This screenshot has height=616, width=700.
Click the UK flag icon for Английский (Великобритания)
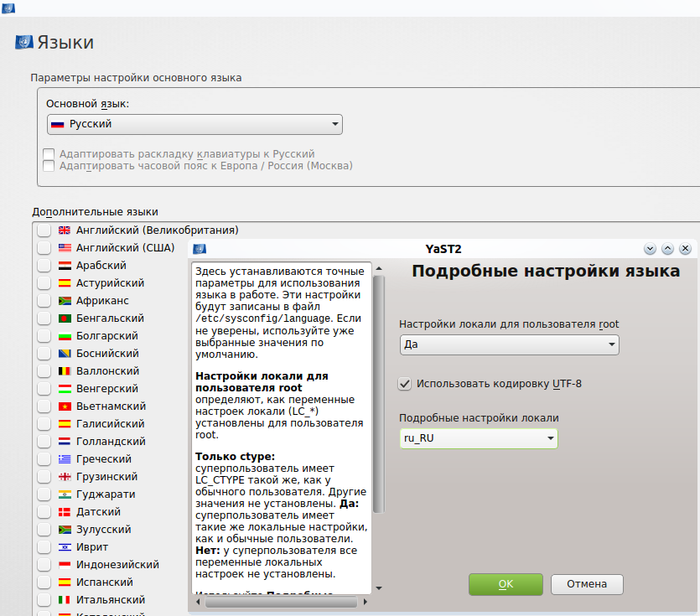tap(65, 230)
